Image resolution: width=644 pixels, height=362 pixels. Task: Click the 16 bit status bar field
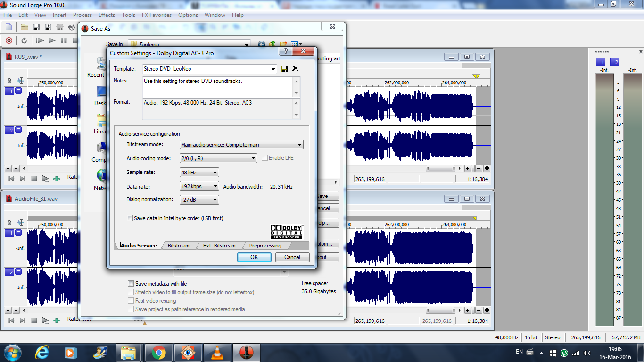[x=531, y=337]
